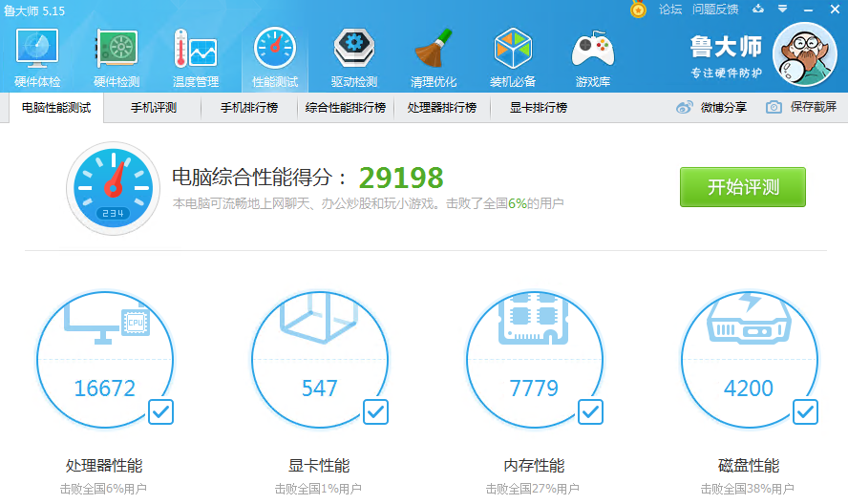Click the memory chip graphic
The height and width of the screenshot is (504, 848).
533,319
